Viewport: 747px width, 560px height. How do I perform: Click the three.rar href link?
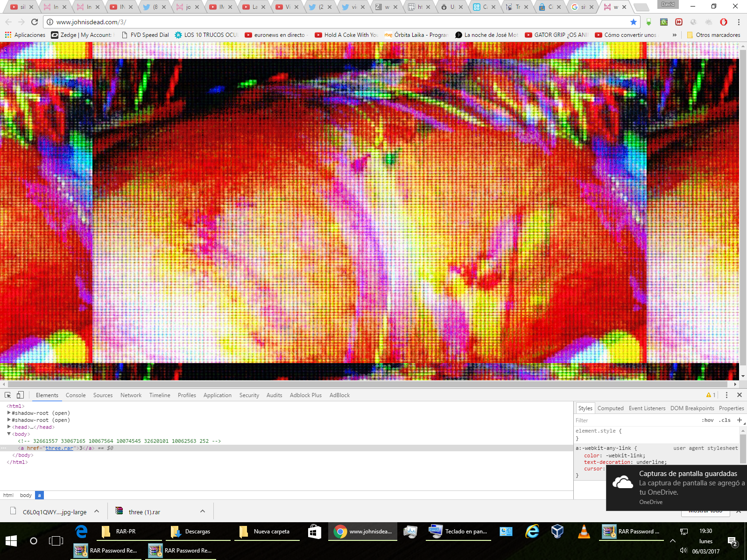click(x=59, y=448)
